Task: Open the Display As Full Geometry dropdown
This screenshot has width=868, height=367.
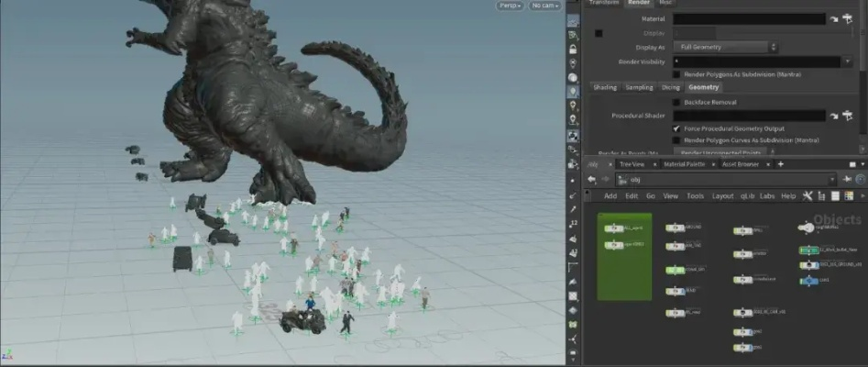Action: (727, 47)
